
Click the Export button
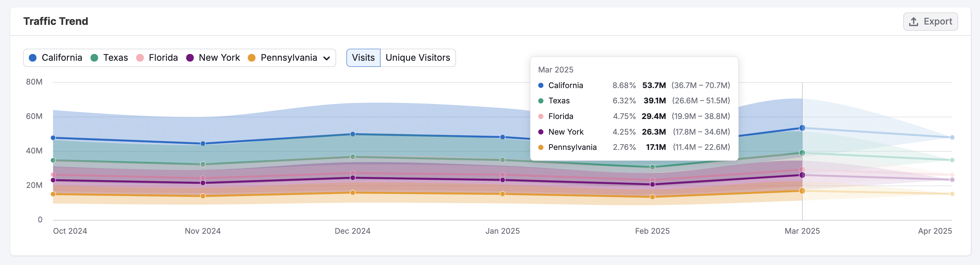930,21
